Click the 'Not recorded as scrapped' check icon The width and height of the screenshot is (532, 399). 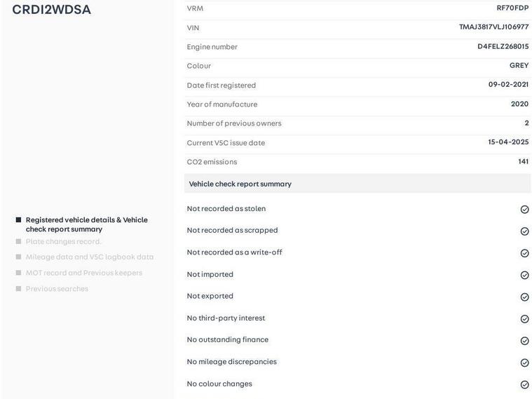click(x=524, y=231)
